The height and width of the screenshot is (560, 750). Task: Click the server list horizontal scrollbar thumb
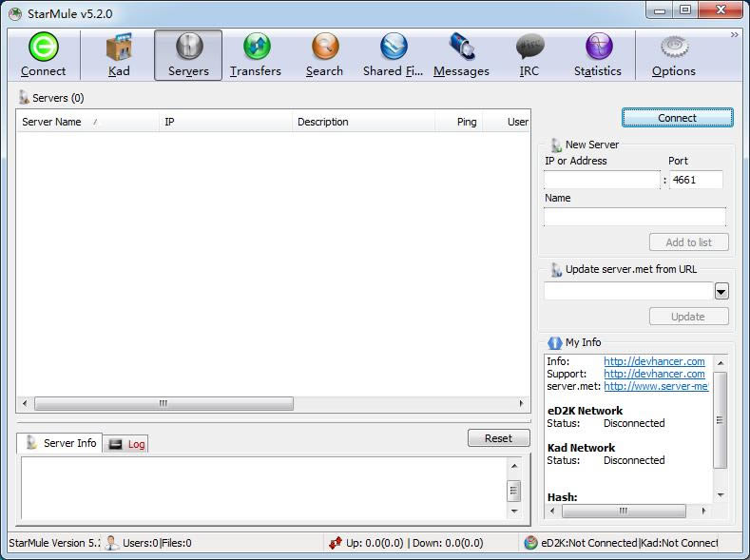[163, 403]
